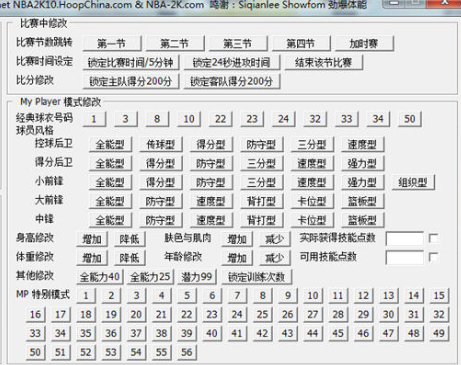
Task: Lock game time with 锁定比赛时间/5分钟
Action: click(x=131, y=62)
